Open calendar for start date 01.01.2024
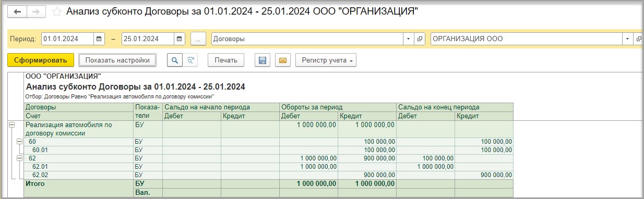 [100, 39]
